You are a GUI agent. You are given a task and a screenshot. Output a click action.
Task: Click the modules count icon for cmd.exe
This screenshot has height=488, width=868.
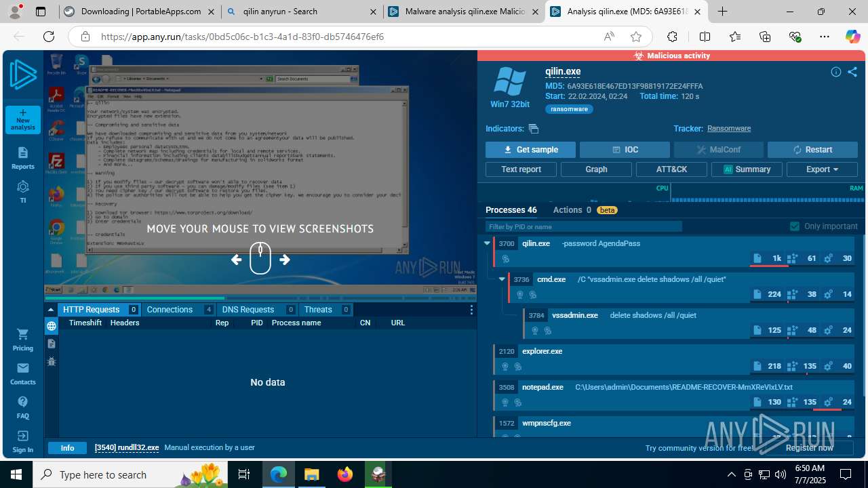pos(793,294)
